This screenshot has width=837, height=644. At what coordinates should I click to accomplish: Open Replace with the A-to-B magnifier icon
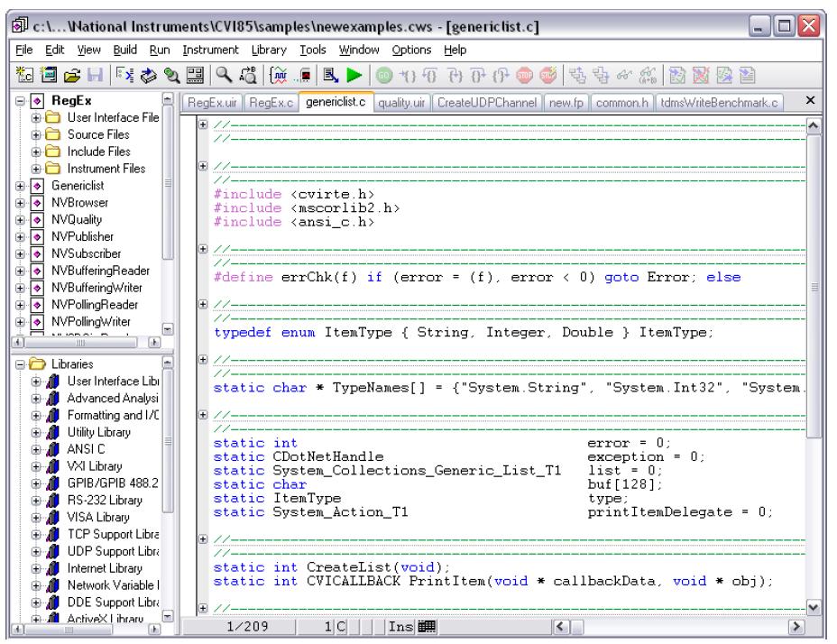(x=248, y=75)
